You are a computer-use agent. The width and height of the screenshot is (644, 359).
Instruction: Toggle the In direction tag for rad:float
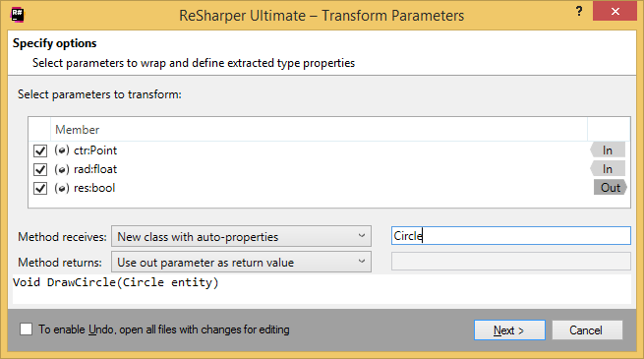coord(608,169)
